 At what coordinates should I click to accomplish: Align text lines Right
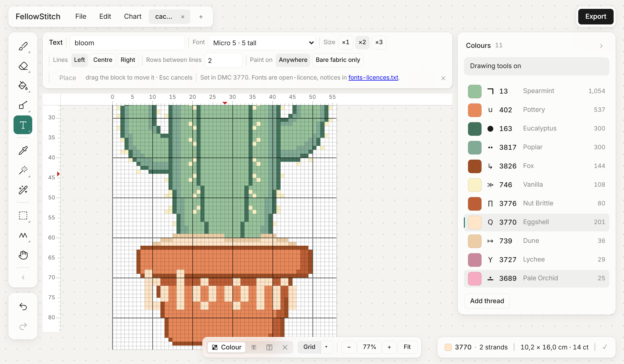[x=128, y=60]
